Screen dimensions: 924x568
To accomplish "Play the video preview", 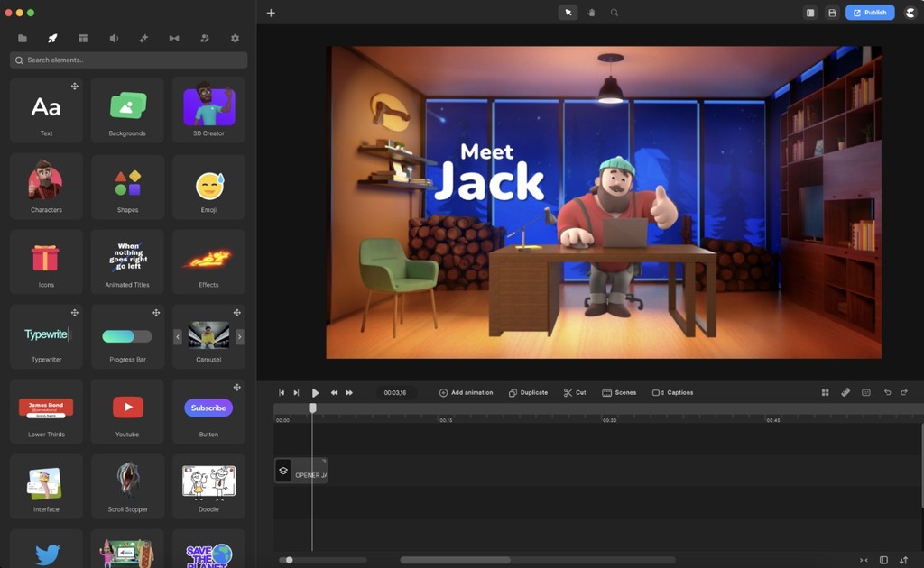I will click(x=315, y=393).
